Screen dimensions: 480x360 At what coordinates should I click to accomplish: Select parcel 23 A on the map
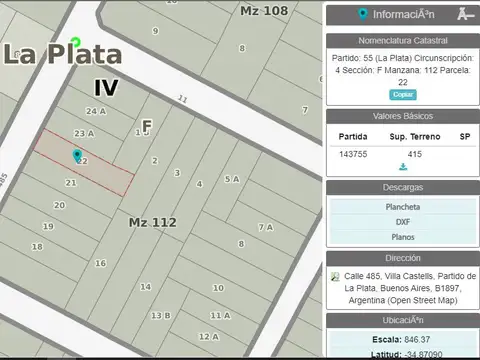84,134
